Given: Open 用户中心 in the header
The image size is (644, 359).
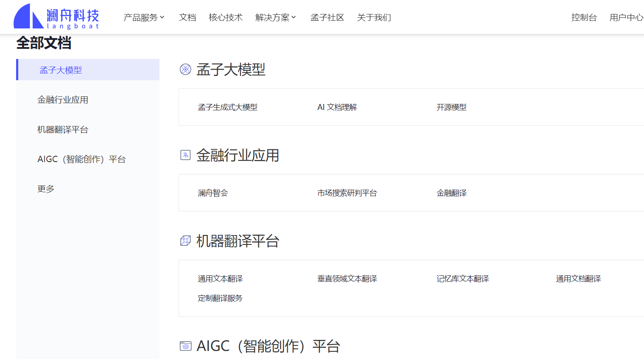Looking at the screenshot, I should pyautogui.click(x=627, y=17).
